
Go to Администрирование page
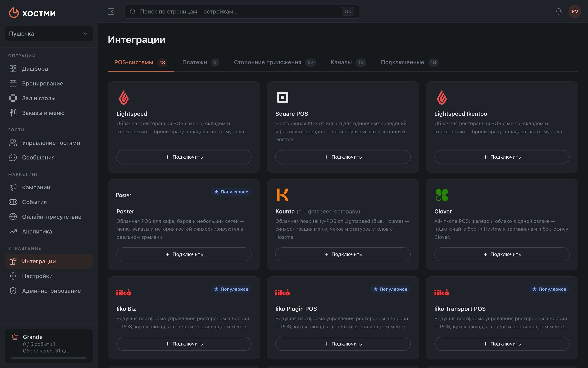(x=49, y=291)
